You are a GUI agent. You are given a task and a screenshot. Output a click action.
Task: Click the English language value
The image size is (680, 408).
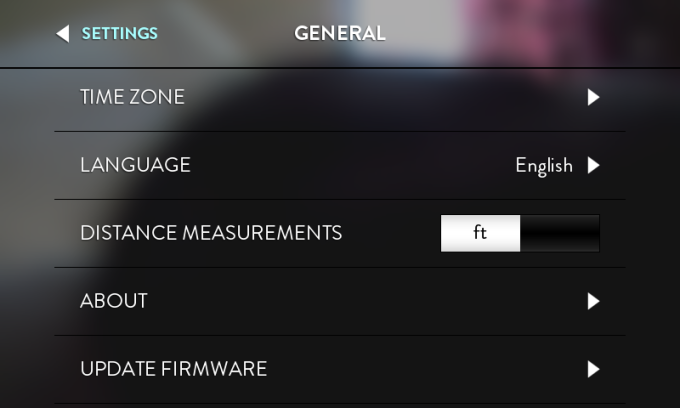(x=543, y=165)
